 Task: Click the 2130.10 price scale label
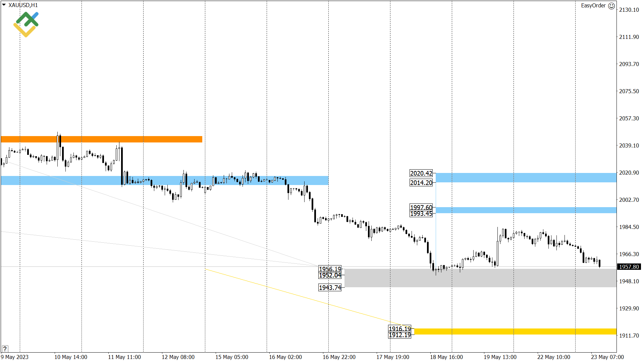click(629, 10)
